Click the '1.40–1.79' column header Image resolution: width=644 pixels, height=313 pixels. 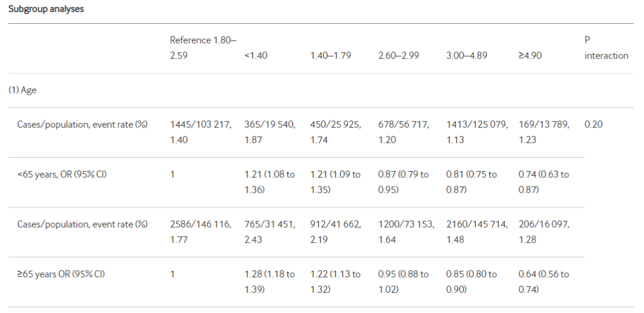pyautogui.click(x=330, y=55)
